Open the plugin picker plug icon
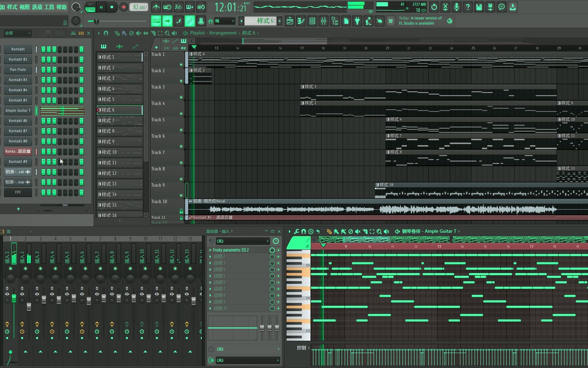Viewport: 588px width, 368px height. [357, 21]
